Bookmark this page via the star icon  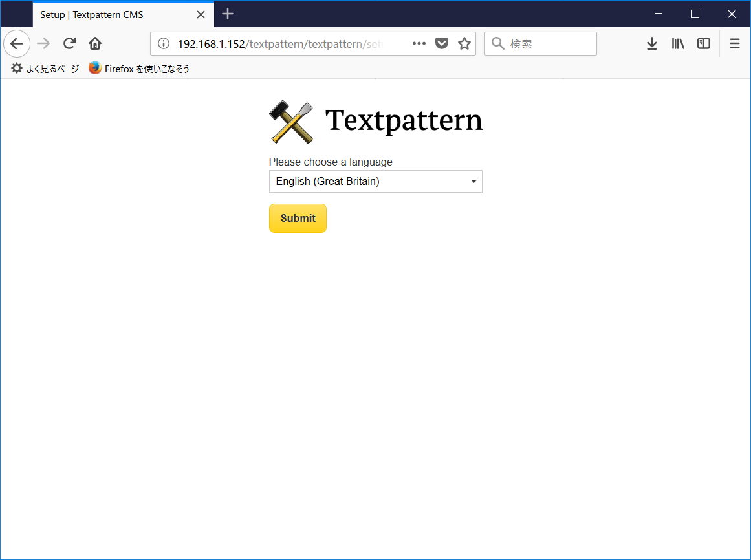tap(464, 43)
